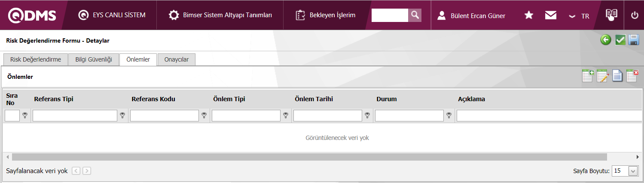
Task: Open filter options for Referans Tipi column
Action: tap(123, 115)
